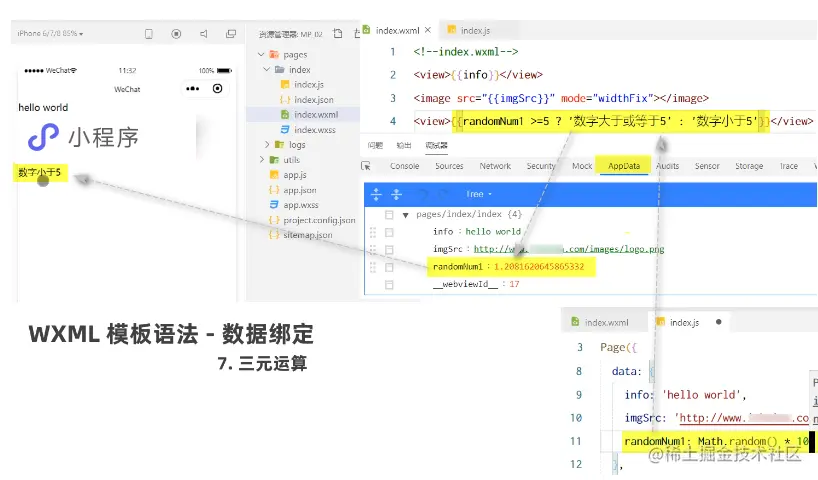Tick the checkbox for the imgSrc row
This screenshot has width=818, height=480.
[389, 249]
